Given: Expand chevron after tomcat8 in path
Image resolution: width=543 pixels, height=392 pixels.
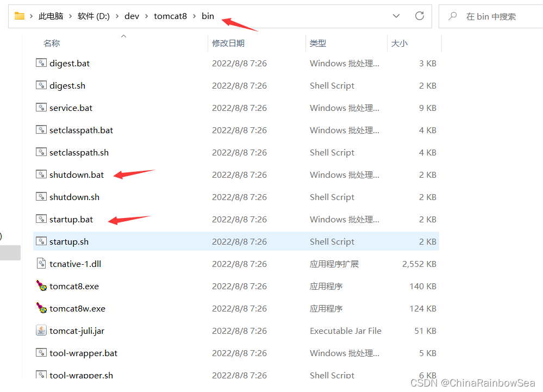Looking at the screenshot, I should pyautogui.click(x=194, y=16).
